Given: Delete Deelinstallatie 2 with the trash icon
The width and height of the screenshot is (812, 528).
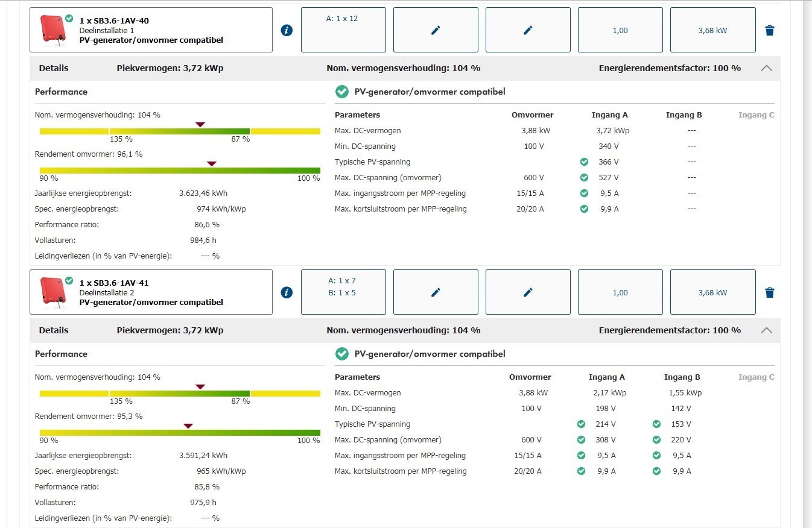Looking at the screenshot, I should point(769,292).
